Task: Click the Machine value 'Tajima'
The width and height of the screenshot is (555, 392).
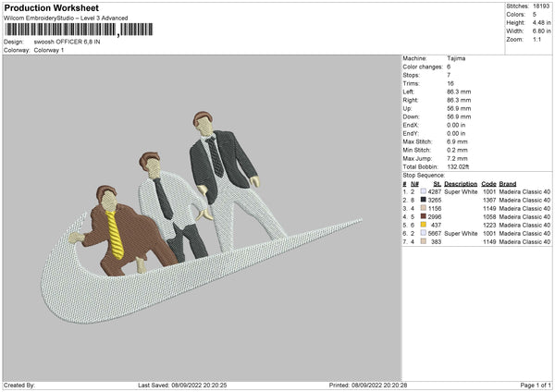Action: point(456,58)
